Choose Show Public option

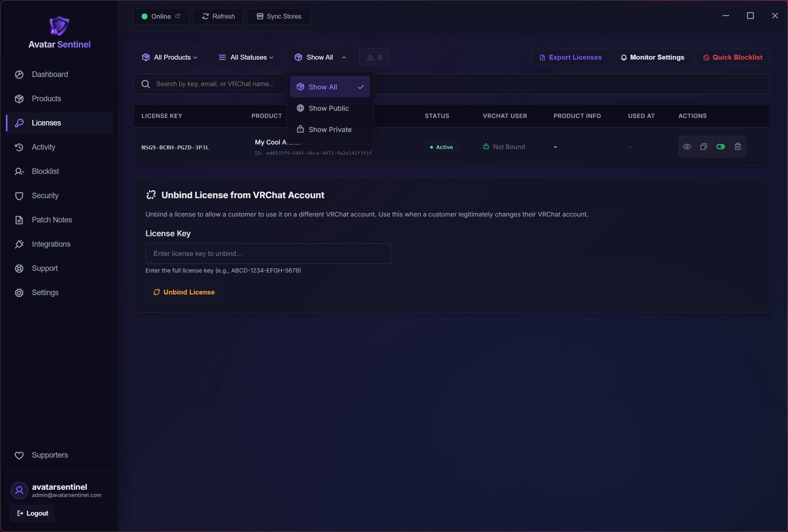pyautogui.click(x=330, y=108)
